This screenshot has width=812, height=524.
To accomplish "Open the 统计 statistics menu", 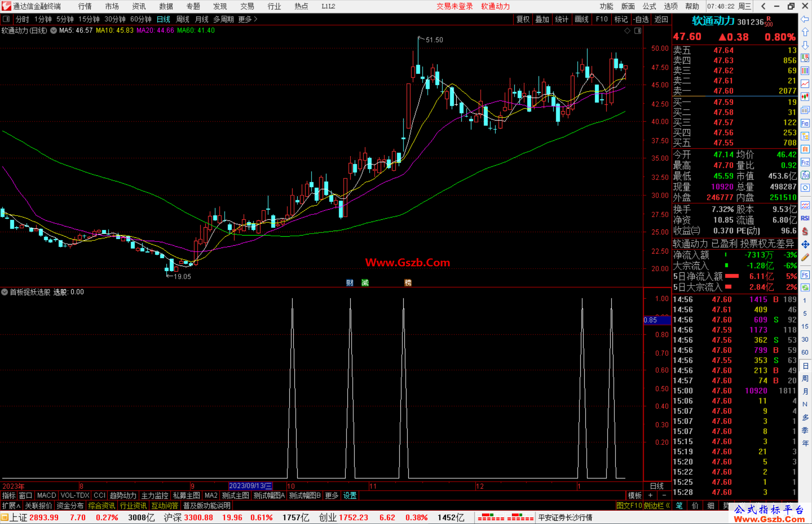I will (x=562, y=19).
